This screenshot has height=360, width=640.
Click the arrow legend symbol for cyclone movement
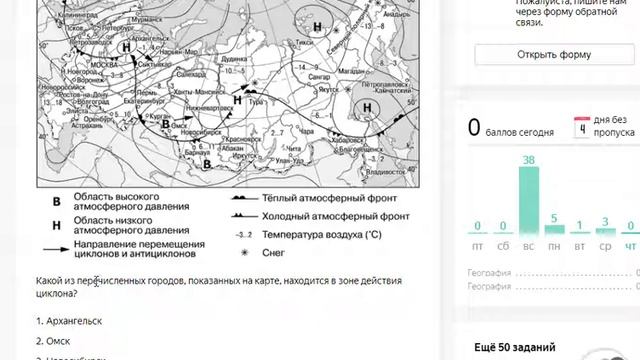(x=56, y=249)
